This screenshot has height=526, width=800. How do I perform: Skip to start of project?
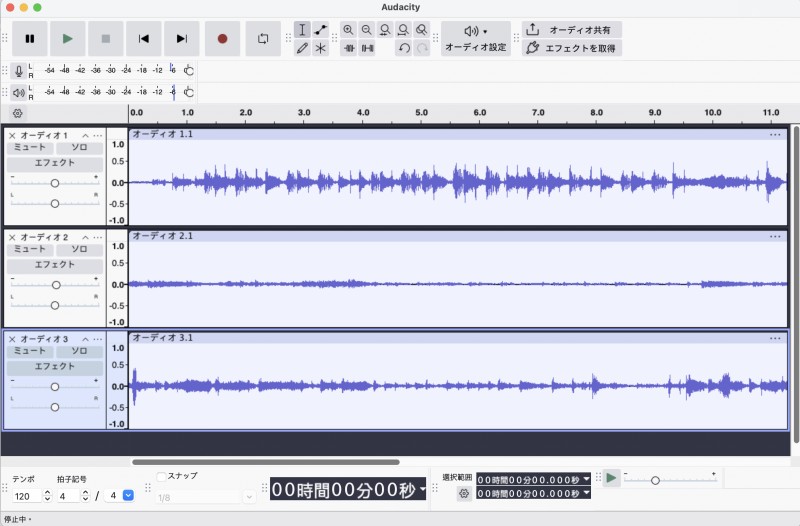tap(144, 39)
